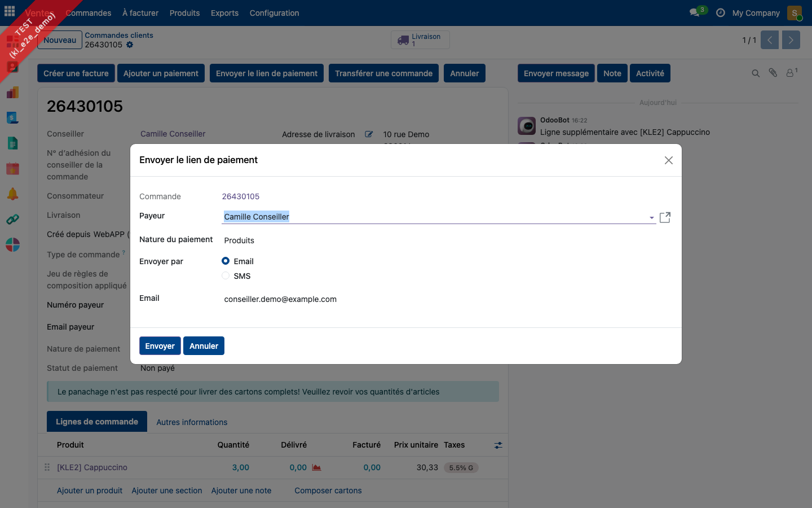Open the user avatar menu
Screen dimensions: 812x508
(x=795, y=13)
